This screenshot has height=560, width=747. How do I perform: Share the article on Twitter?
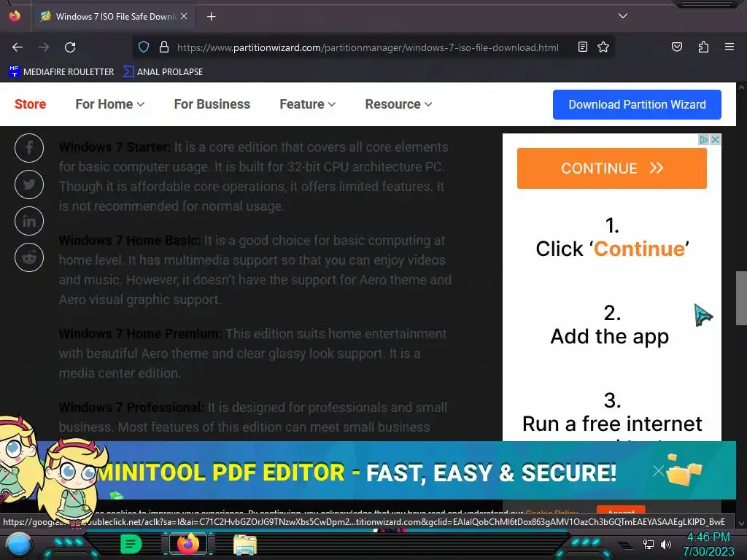pyautogui.click(x=29, y=184)
